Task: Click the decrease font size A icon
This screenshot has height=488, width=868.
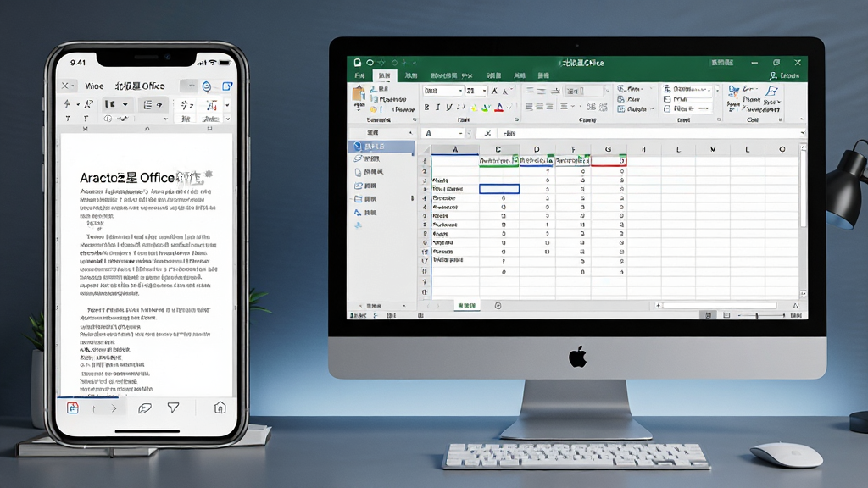Action: tap(505, 91)
